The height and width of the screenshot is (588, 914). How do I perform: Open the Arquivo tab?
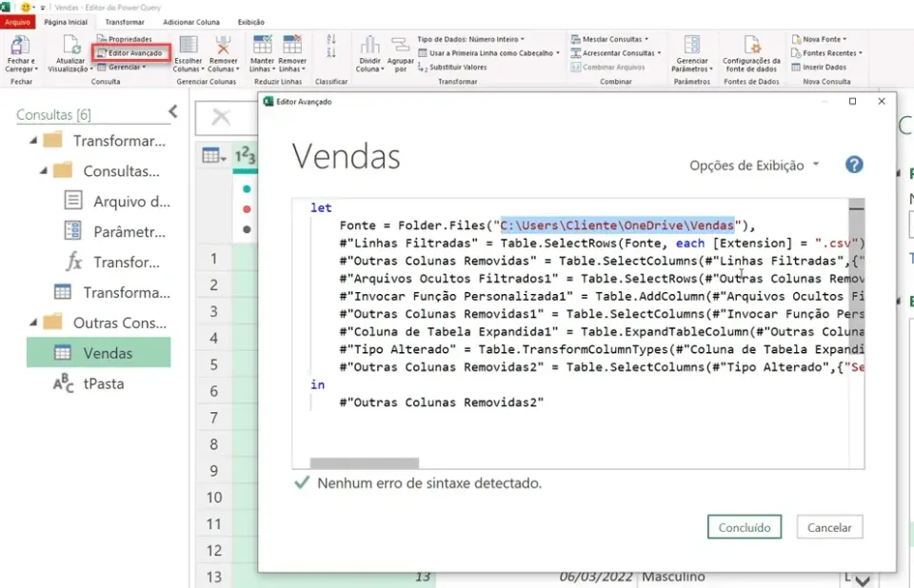pos(17,22)
